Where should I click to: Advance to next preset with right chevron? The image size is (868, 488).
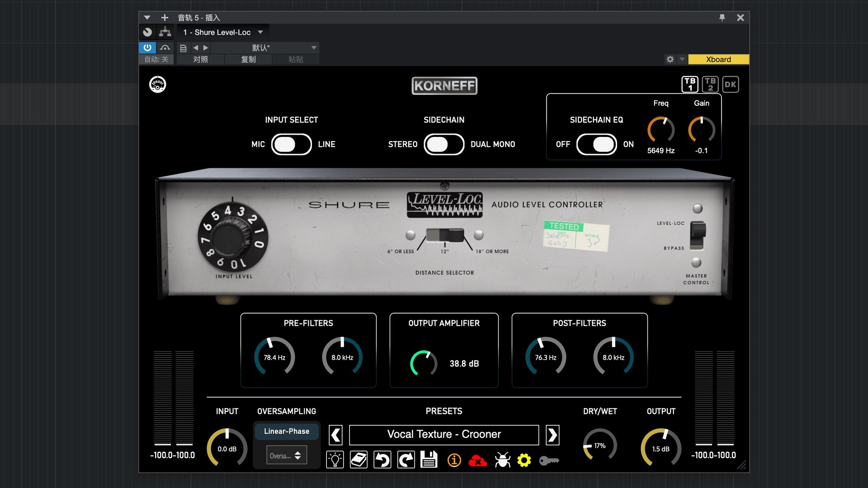click(x=552, y=435)
